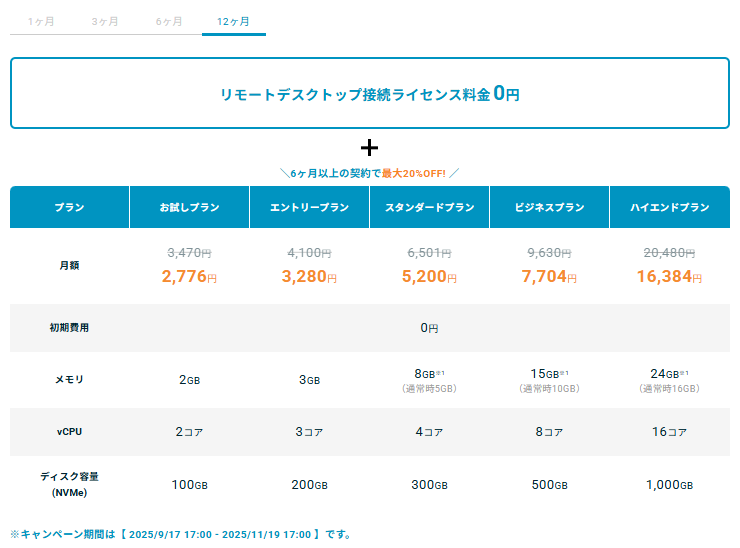Click the 5,200円 standard plan price
The width and height of the screenshot is (740, 548).
tap(429, 276)
